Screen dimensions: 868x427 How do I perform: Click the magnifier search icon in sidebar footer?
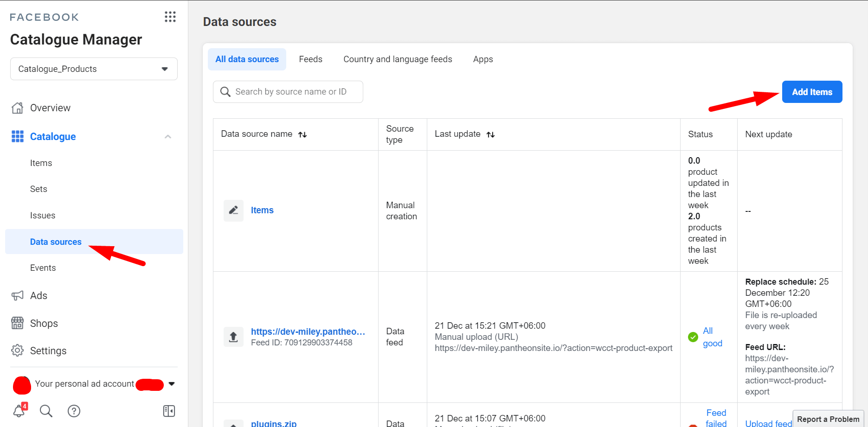pyautogui.click(x=46, y=411)
